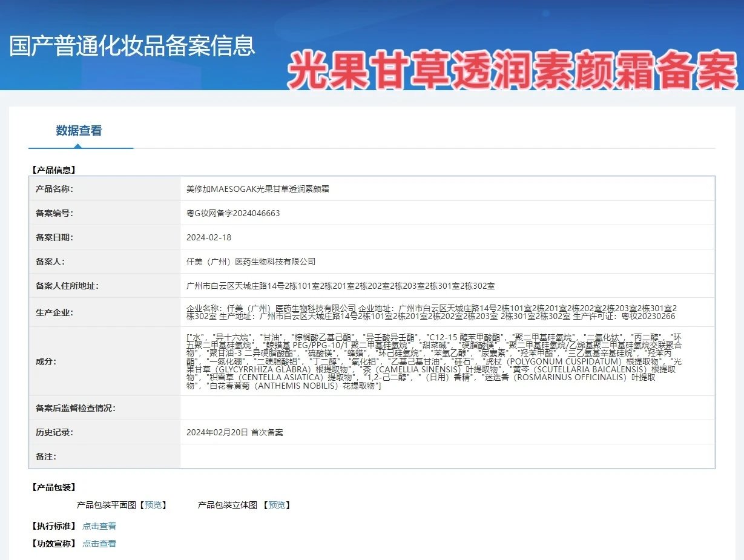Screen dimensions: 744x560
Task: Select the 备案人 label cell
Action: [105, 262]
